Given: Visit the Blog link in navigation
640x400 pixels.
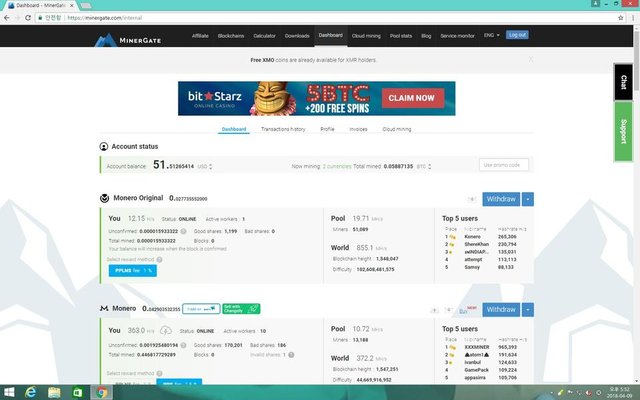Looking at the screenshot, I should click(x=426, y=36).
